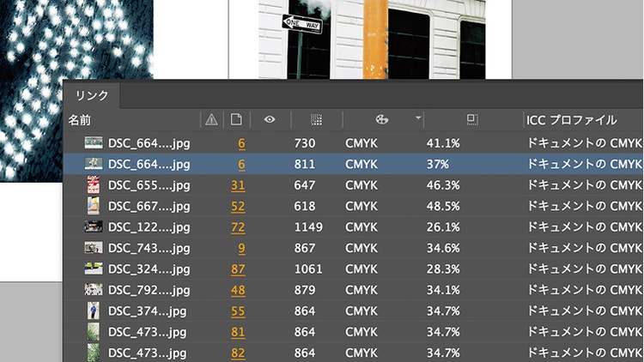
Task: Select the DSC_743....jpg thumbnail
Action: tap(94, 248)
